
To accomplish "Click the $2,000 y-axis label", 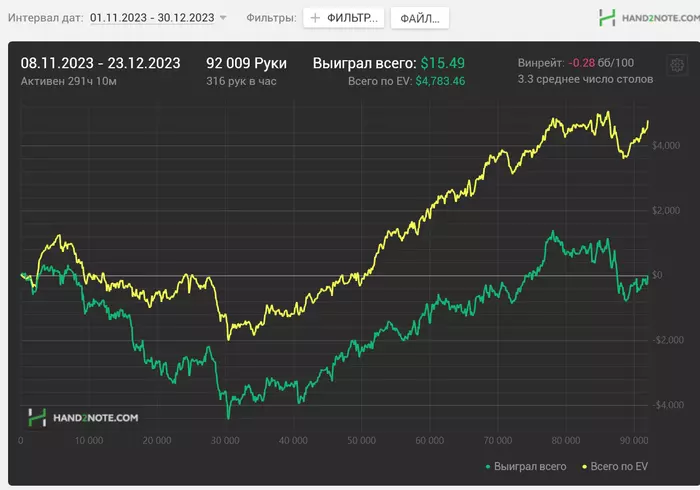I will click(666, 210).
